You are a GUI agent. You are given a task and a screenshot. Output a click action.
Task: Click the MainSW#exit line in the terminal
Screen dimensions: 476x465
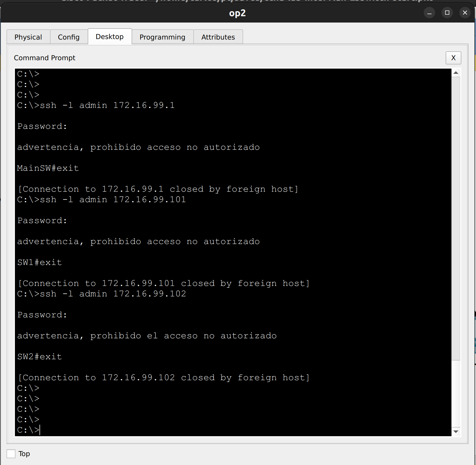pyautogui.click(x=48, y=168)
